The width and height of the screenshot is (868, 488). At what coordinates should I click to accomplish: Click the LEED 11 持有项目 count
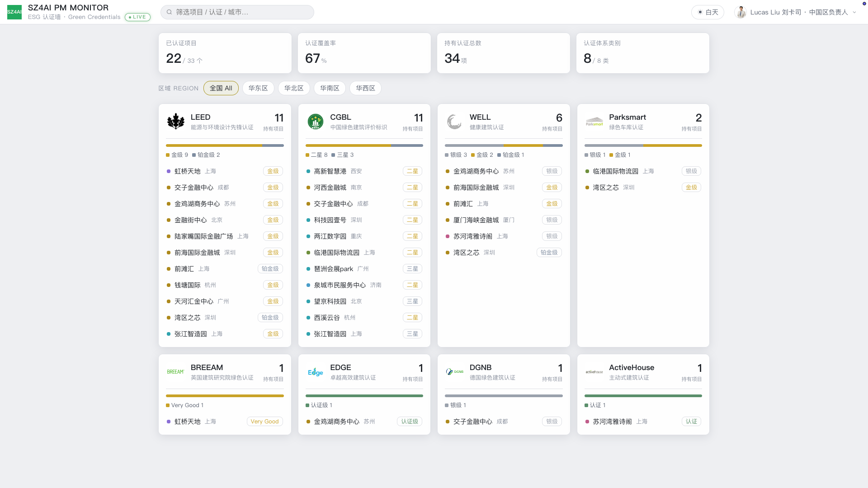point(274,122)
